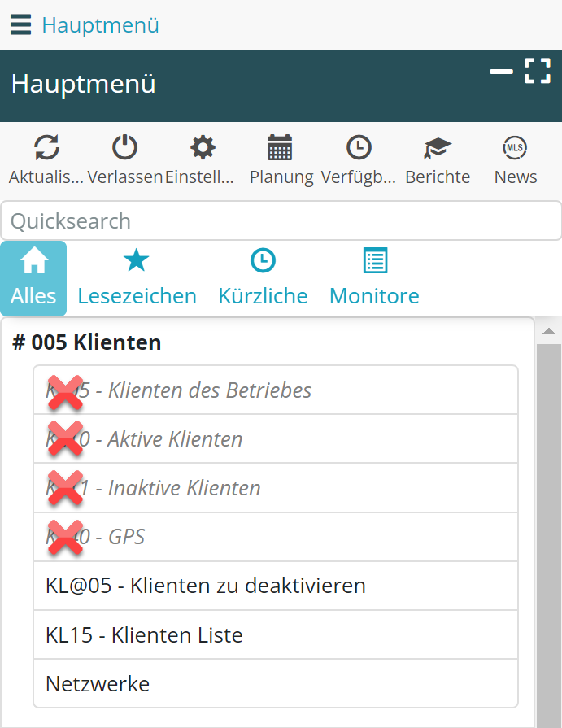The width and height of the screenshot is (562, 728).
Task: Open the Verfügbarkeit clock icon
Action: tap(359, 148)
